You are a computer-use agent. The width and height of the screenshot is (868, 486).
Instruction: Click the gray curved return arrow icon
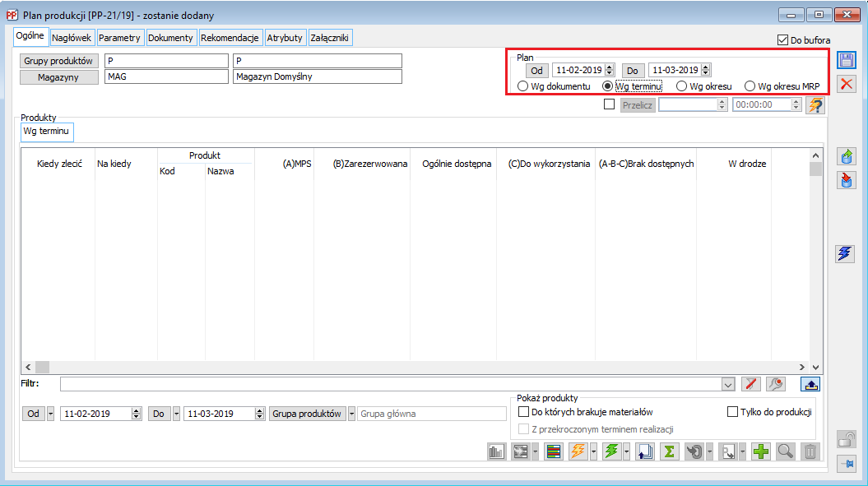pos(694,451)
